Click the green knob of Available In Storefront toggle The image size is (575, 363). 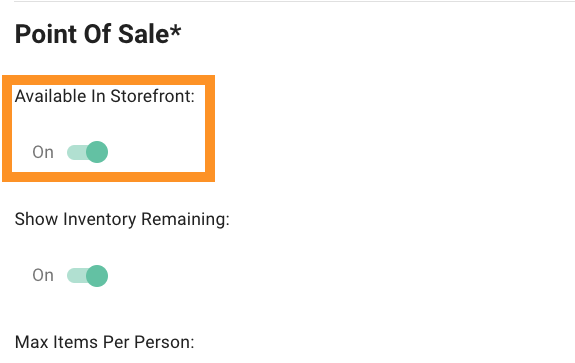click(97, 152)
